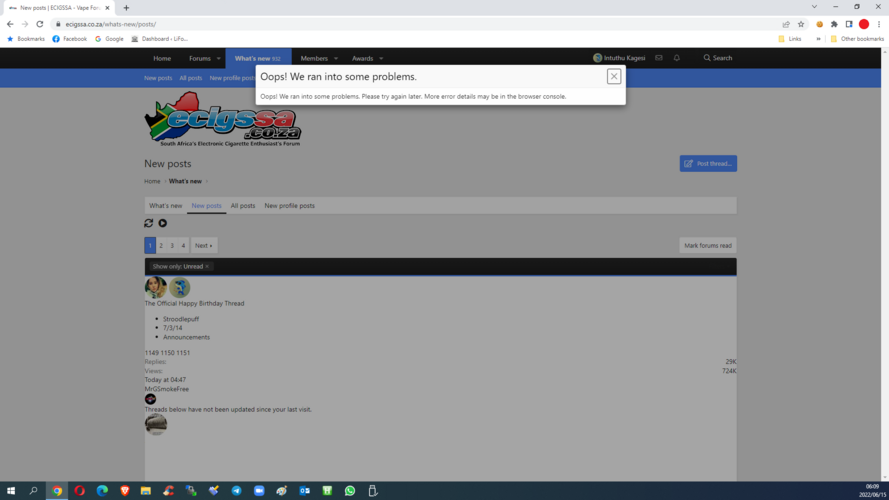The width and height of the screenshot is (889, 500).
Task: Open WhatsApp from the taskbar
Action: 350,491
